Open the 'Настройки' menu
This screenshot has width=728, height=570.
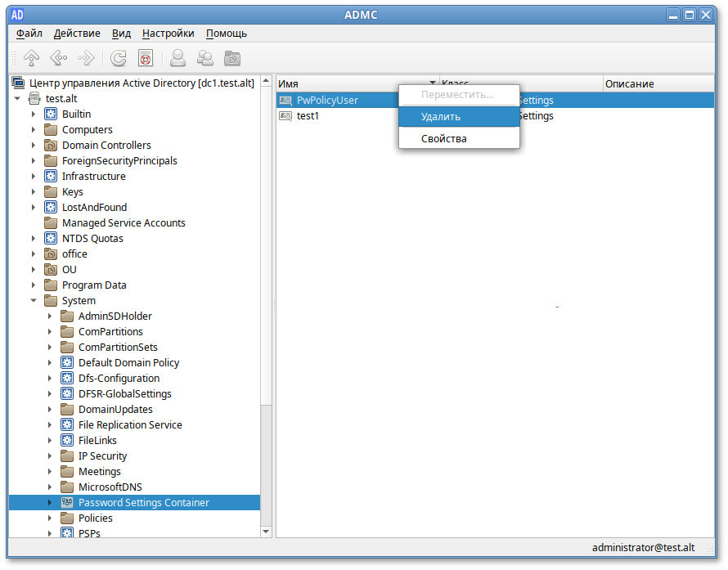pos(168,34)
